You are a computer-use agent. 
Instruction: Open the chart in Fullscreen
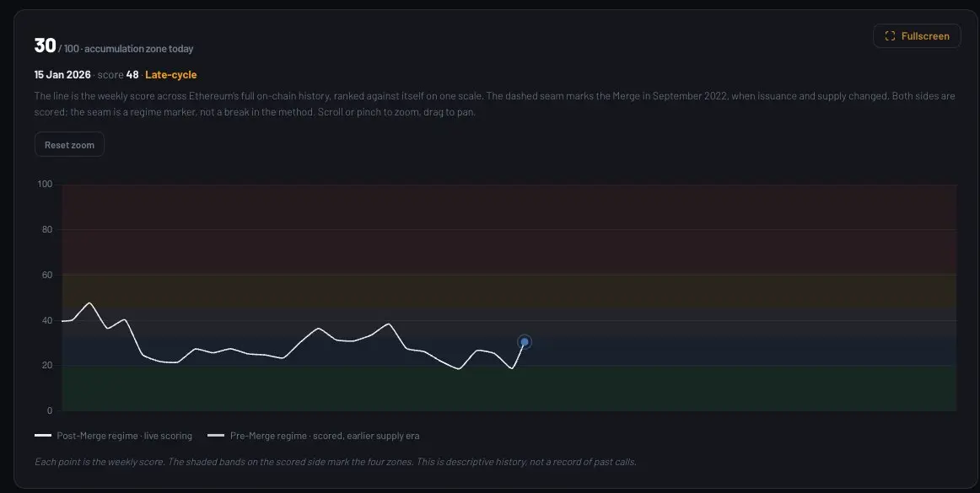click(916, 36)
